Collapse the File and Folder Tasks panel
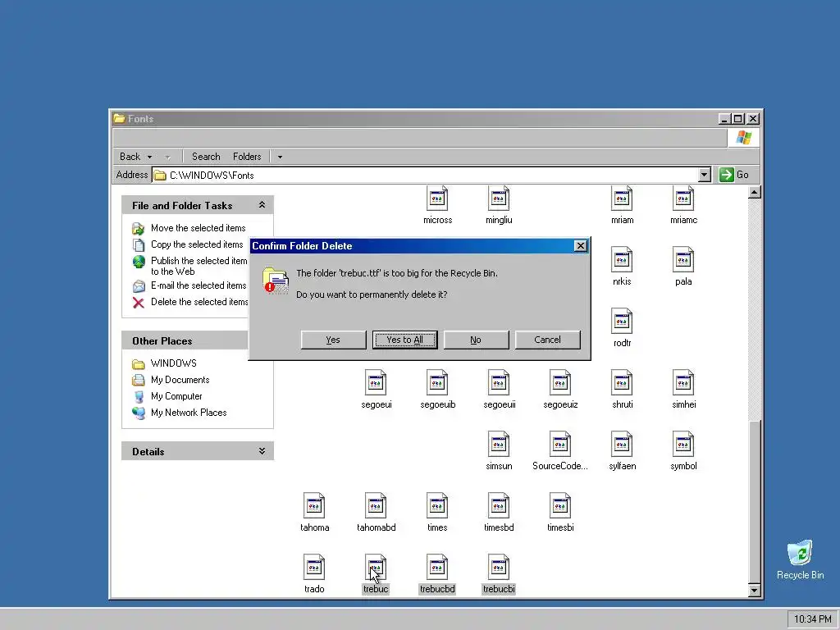This screenshot has width=840, height=630. [262, 205]
